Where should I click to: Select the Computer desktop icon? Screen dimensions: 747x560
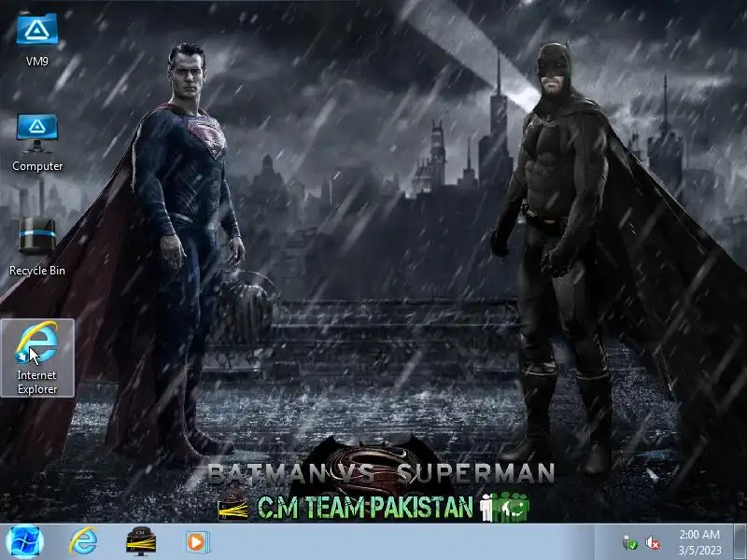[37, 143]
